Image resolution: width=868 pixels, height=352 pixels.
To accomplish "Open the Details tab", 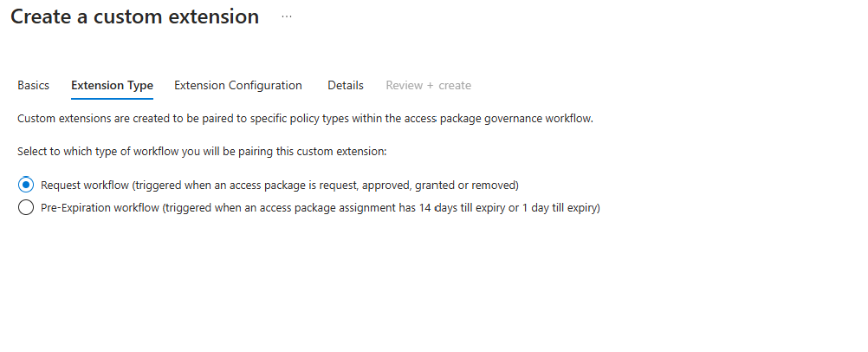I will point(346,85).
